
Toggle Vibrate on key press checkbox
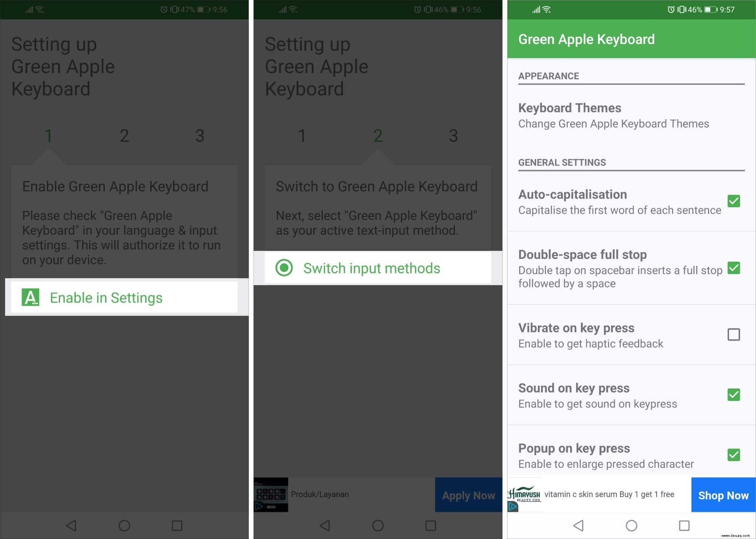tap(733, 334)
